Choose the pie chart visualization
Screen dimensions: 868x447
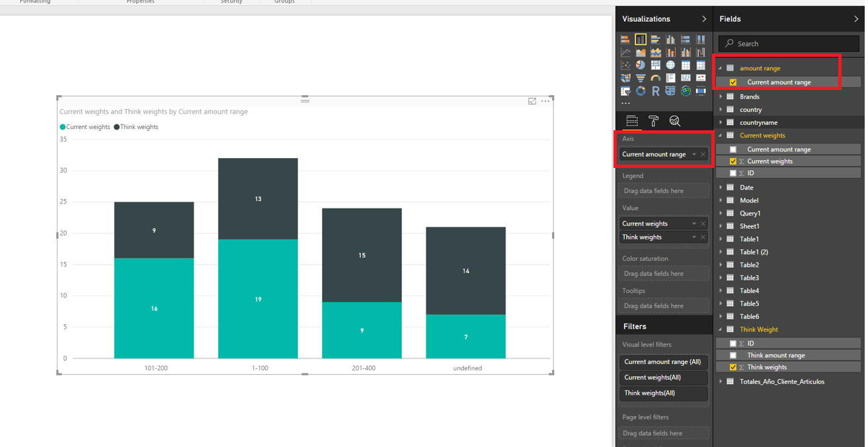(641, 65)
